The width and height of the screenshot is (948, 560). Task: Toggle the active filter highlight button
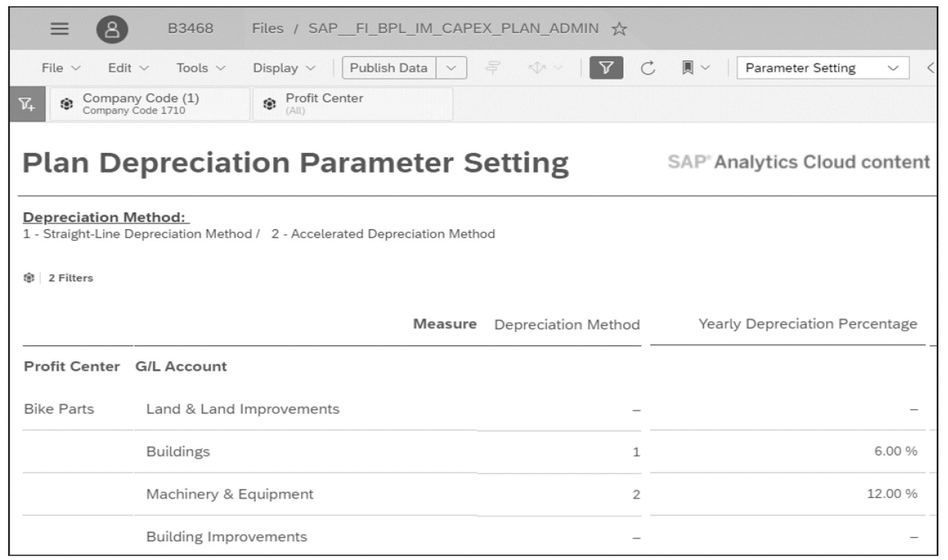pos(606,68)
